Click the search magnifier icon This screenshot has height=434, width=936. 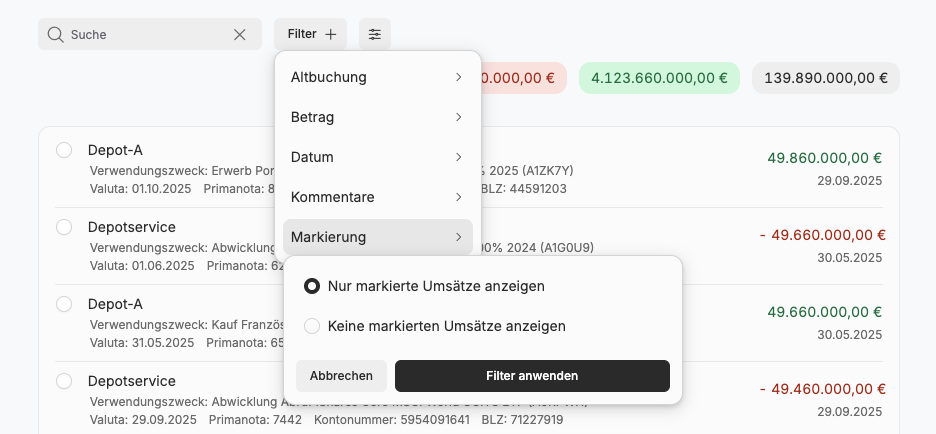click(x=55, y=34)
